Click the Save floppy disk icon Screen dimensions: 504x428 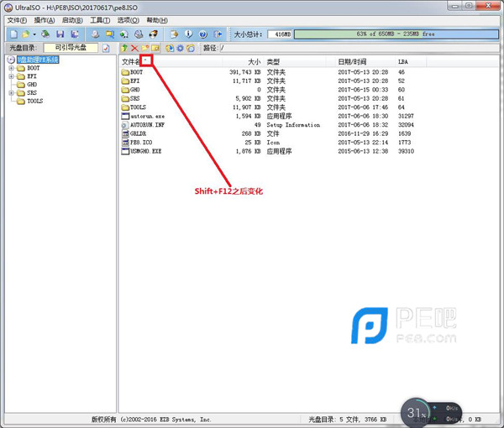point(60,34)
